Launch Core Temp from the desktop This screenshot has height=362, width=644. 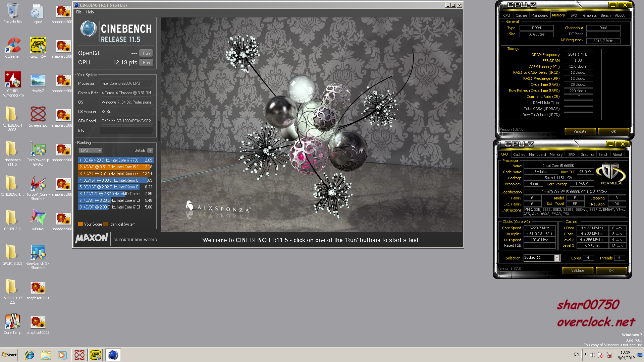point(12,324)
